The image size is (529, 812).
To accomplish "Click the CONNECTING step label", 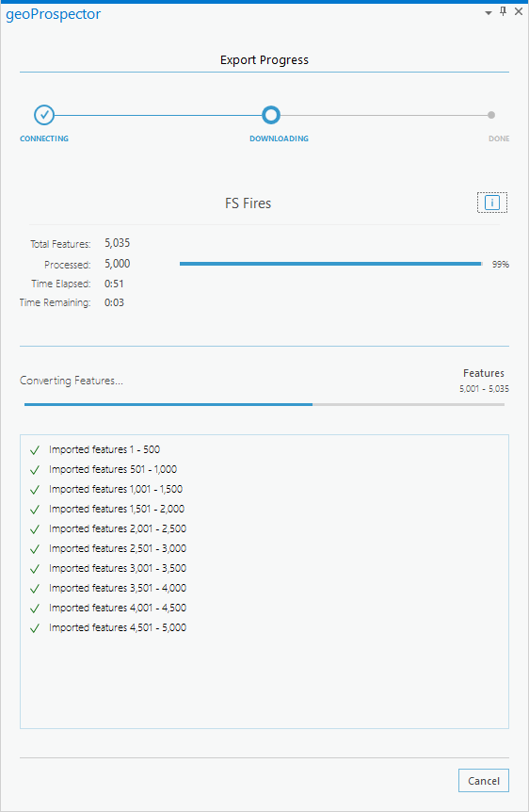I will (44, 138).
